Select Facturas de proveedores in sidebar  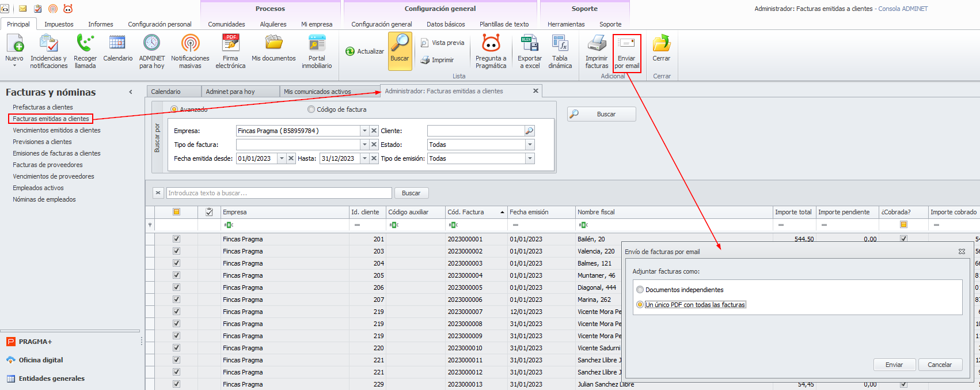tap(48, 165)
